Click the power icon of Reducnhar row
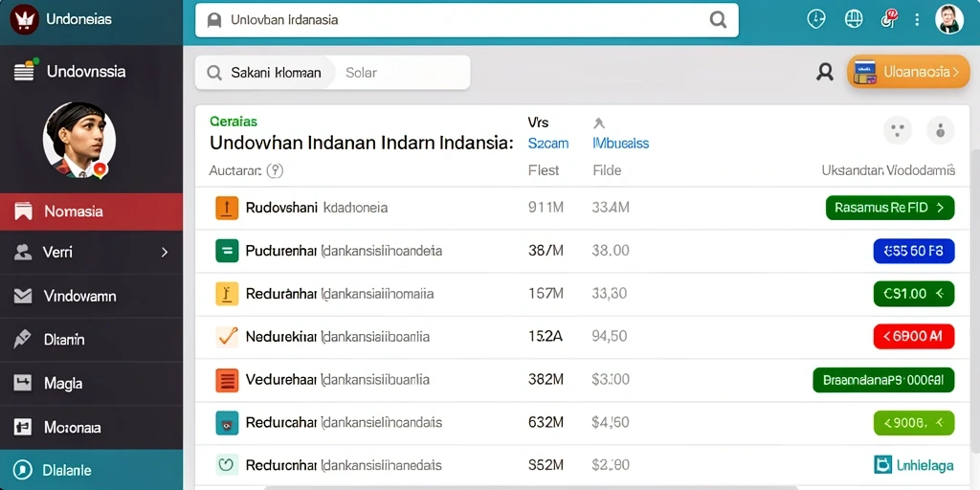Screen dimensions: 980x490 point(227,465)
